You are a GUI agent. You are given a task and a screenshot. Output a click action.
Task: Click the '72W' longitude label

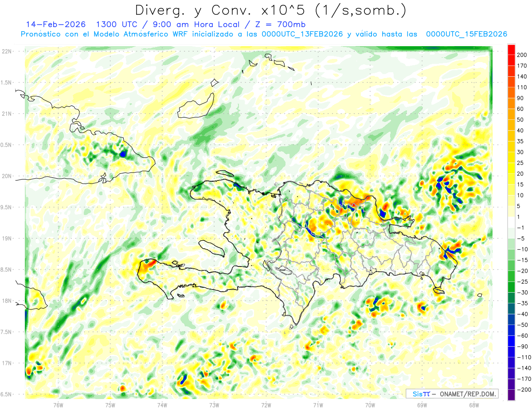(266, 405)
